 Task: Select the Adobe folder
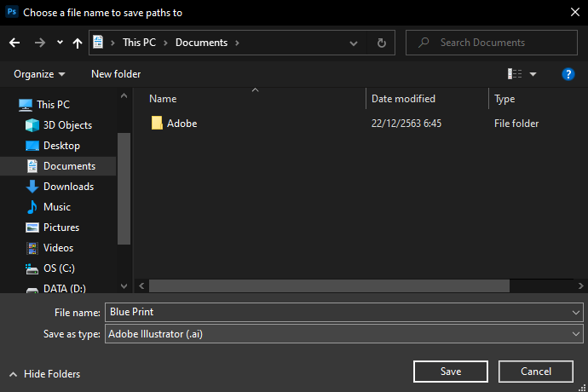click(x=182, y=124)
